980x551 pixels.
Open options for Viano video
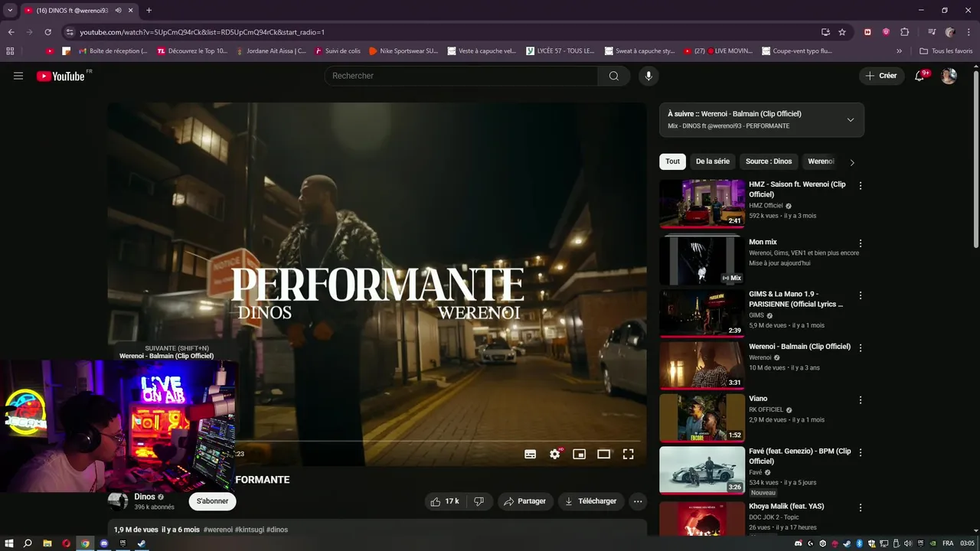tap(861, 399)
